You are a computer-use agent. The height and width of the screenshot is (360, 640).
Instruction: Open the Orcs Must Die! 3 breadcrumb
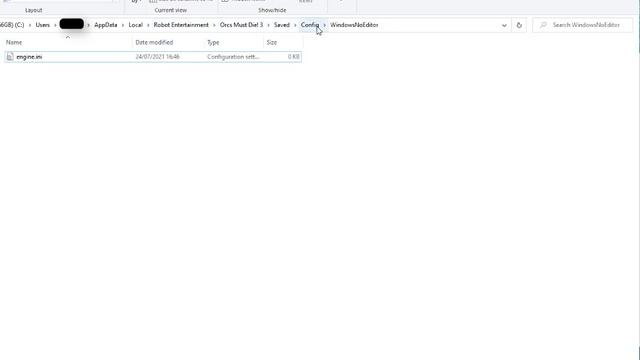pos(241,25)
